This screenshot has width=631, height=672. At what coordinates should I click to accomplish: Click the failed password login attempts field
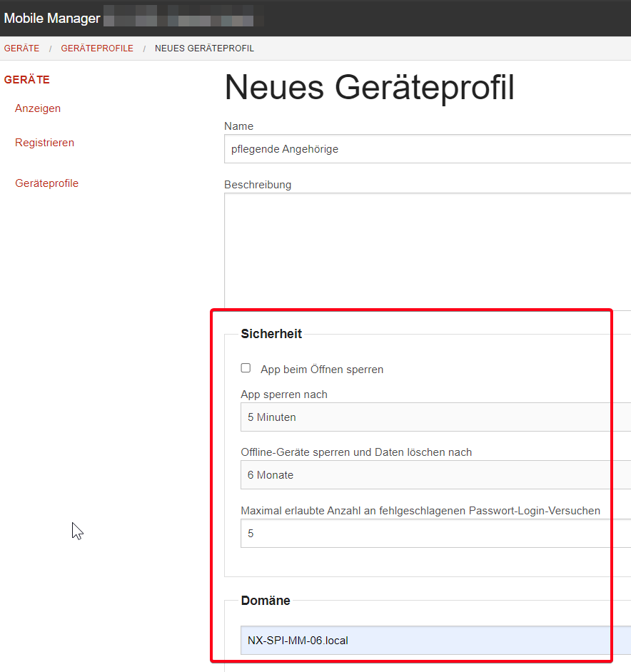click(428, 534)
